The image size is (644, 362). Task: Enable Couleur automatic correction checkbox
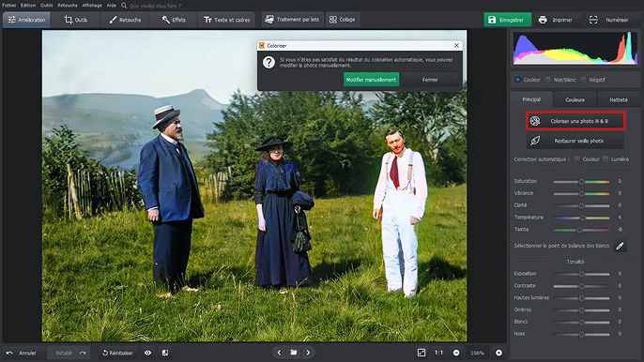point(577,158)
